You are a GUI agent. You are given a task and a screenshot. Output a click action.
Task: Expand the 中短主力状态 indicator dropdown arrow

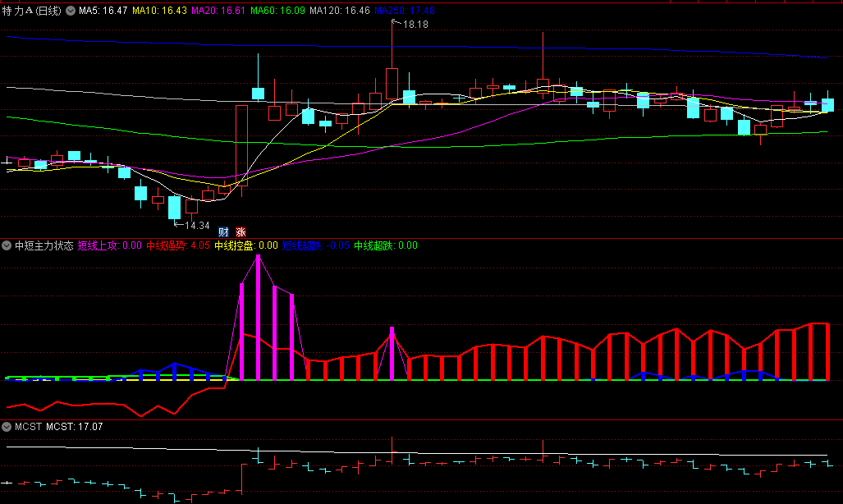[7, 245]
